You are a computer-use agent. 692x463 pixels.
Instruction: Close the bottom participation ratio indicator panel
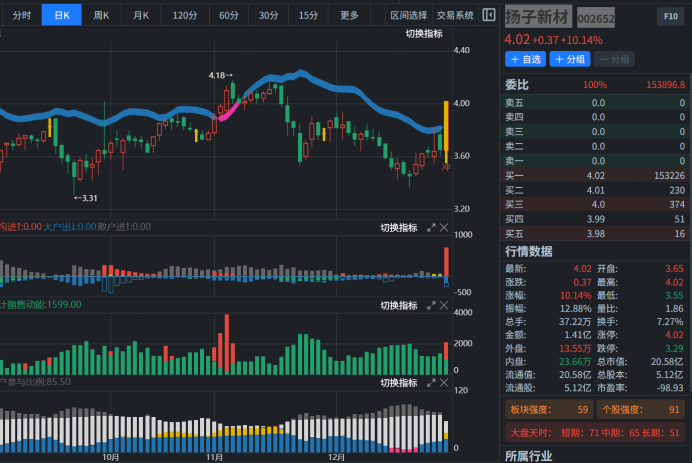click(x=444, y=382)
